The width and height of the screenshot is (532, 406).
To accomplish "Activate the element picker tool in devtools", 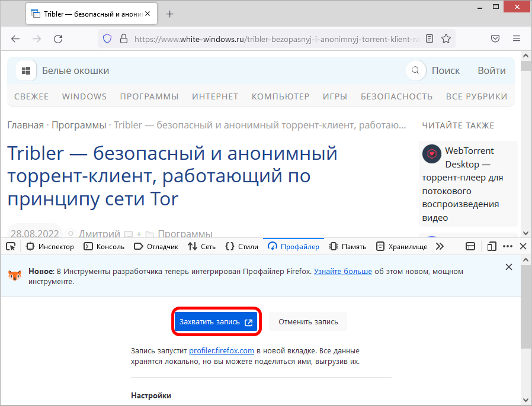I will 11,246.
